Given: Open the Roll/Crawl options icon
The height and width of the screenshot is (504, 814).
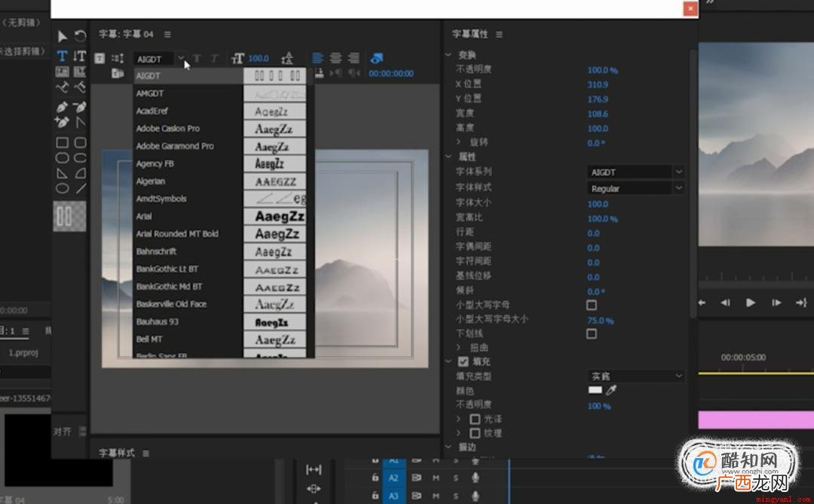Looking at the screenshot, I should (x=118, y=59).
